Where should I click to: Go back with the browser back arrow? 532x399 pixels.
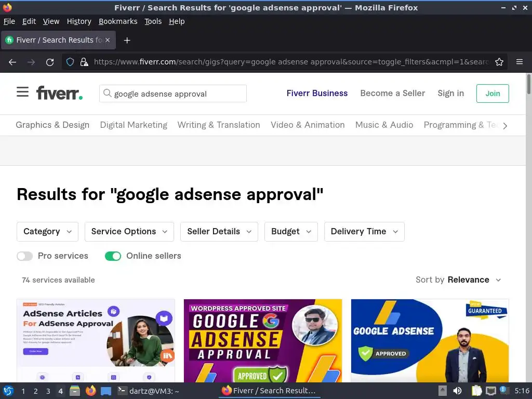tap(12, 62)
